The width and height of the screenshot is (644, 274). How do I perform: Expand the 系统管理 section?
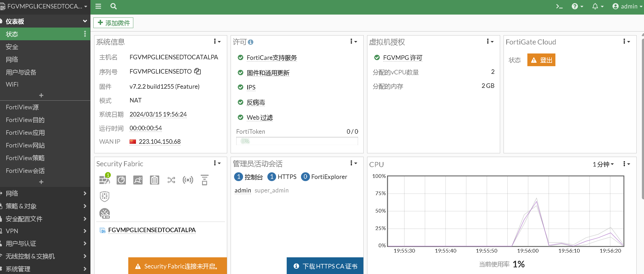85,269
